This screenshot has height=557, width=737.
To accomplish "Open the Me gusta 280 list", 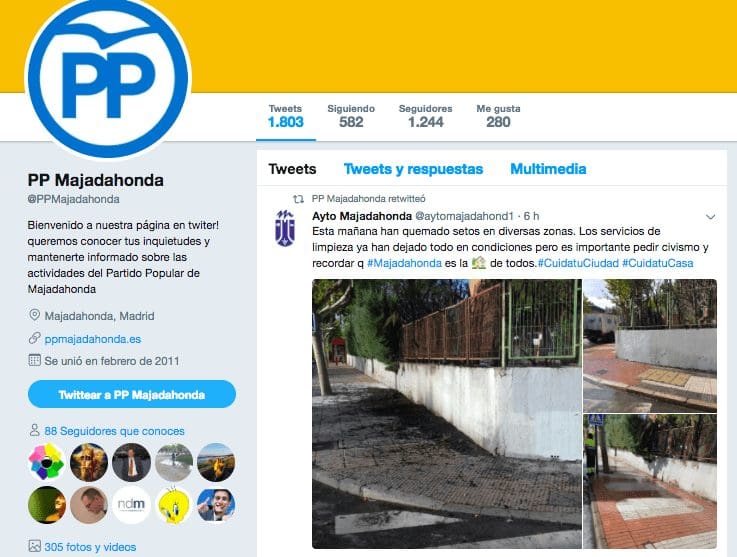I will tap(498, 116).
